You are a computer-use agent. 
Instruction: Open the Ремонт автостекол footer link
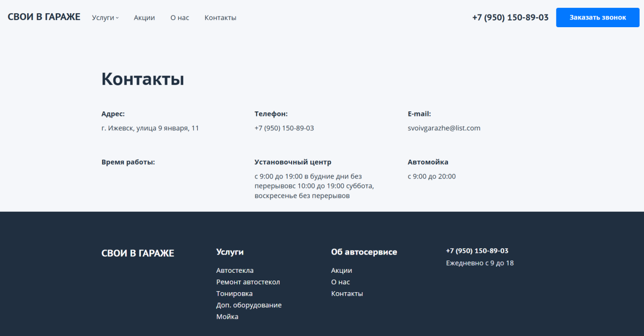[x=248, y=282]
